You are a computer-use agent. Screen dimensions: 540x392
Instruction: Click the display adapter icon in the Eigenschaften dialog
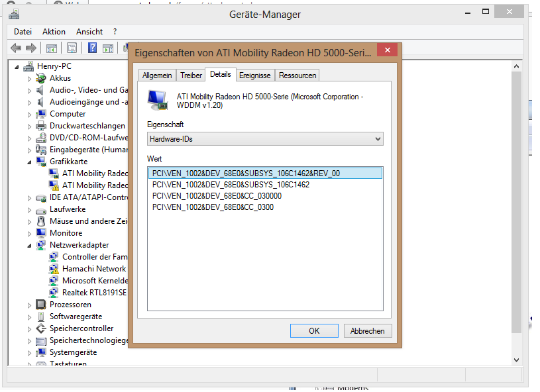point(158,100)
